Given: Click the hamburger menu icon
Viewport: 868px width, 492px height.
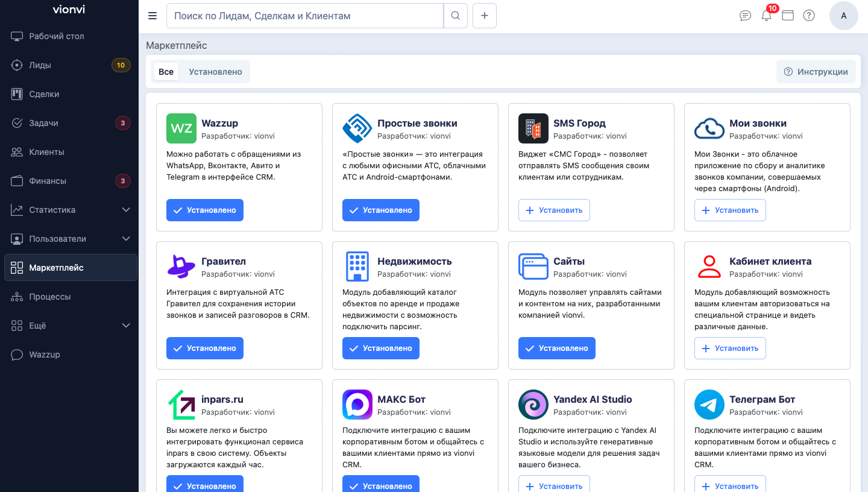Looking at the screenshot, I should 153,16.
